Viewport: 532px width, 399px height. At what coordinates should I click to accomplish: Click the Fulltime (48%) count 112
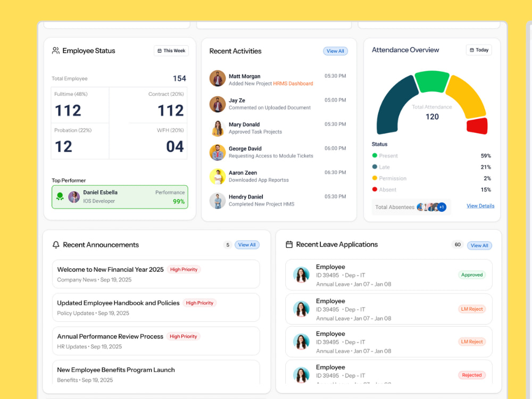click(x=68, y=111)
